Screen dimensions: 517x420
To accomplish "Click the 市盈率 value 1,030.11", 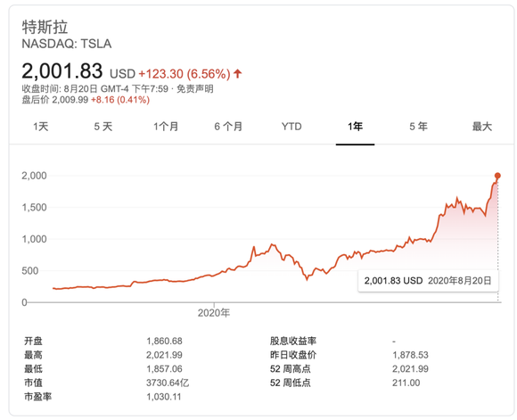I will coord(164,397).
